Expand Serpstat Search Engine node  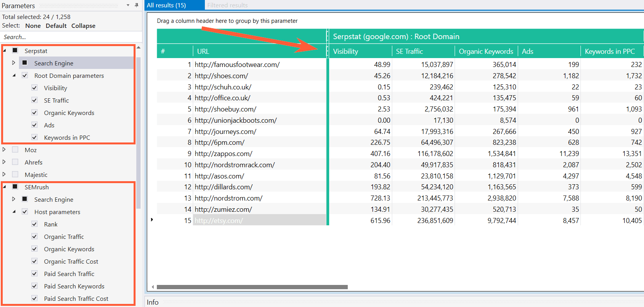pyautogui.click(x=14, y=63)
